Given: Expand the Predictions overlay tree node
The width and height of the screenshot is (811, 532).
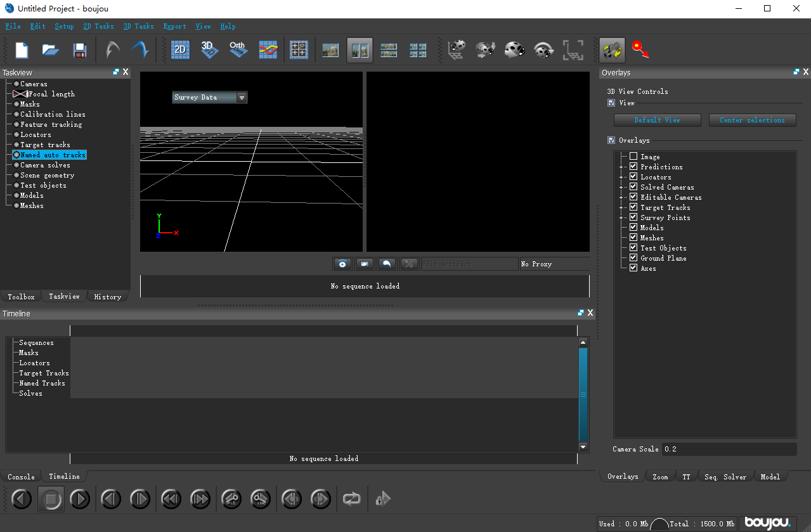Looking at the screenshot, I should click(x=621, y=167).
